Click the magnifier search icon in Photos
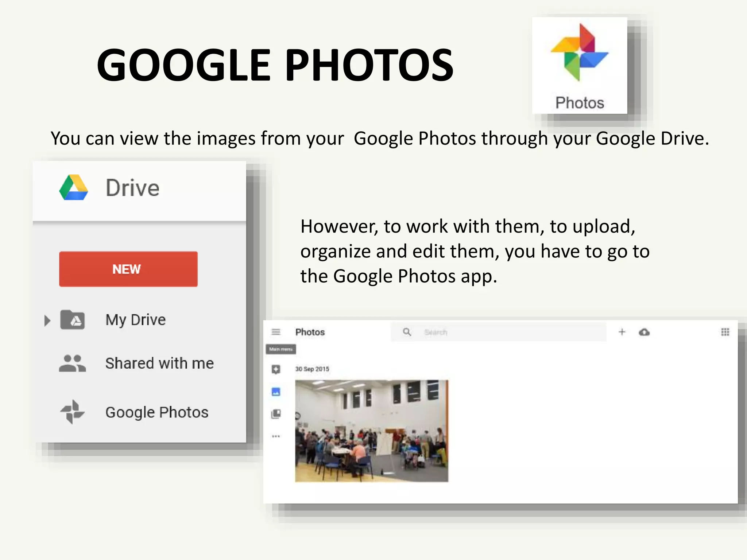 407,332
